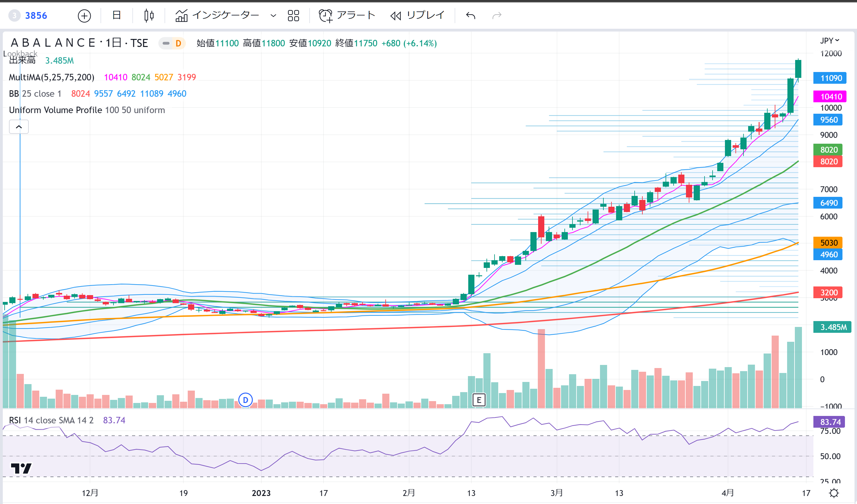Collapse the indicator legend with chevron

19,127
